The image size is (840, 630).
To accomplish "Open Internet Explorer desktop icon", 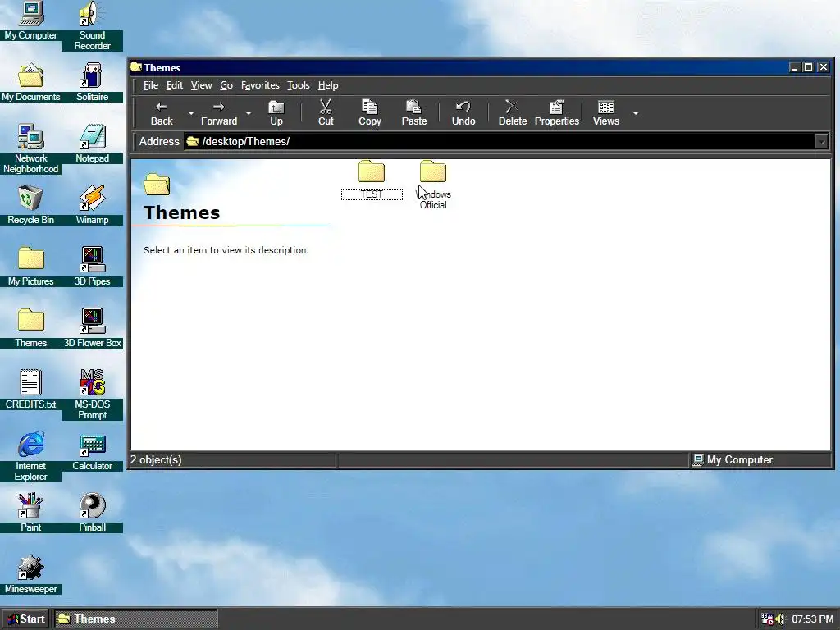I will tap(30, 456).
